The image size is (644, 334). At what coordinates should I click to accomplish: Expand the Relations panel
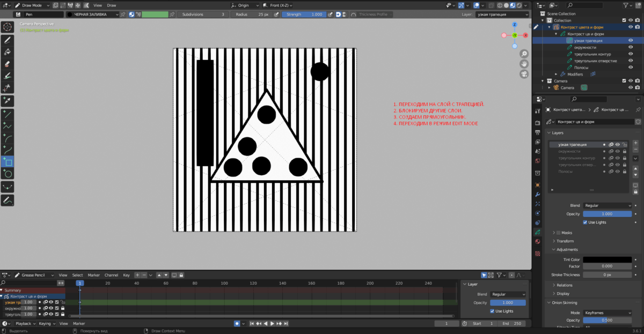(x=564, y=285)
